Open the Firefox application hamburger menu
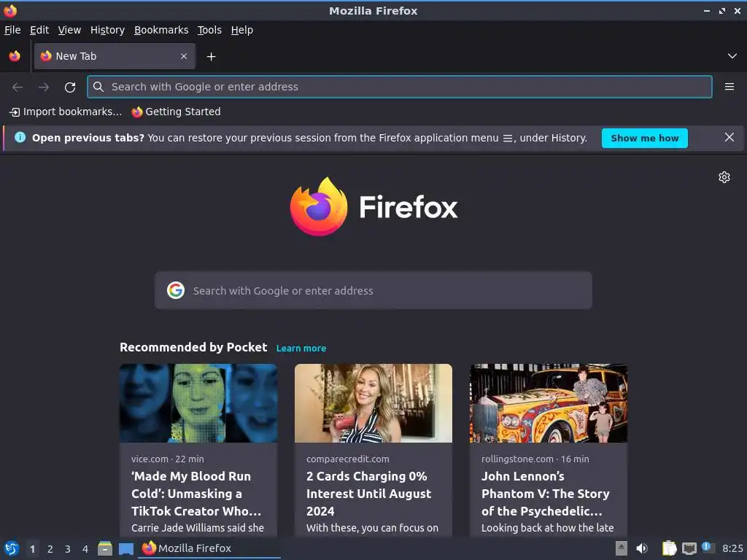This screenshot has height=560, width=747. (x=729, y=87)
